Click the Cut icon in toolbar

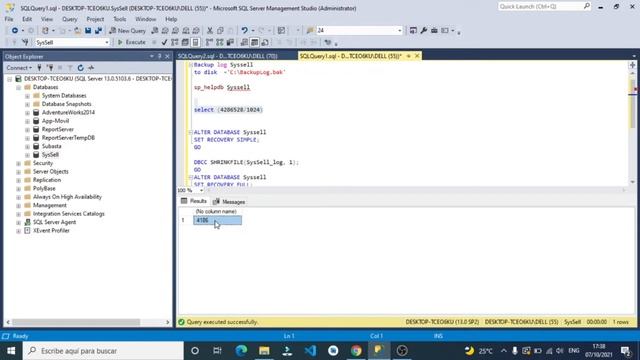(x=210, y=31)
